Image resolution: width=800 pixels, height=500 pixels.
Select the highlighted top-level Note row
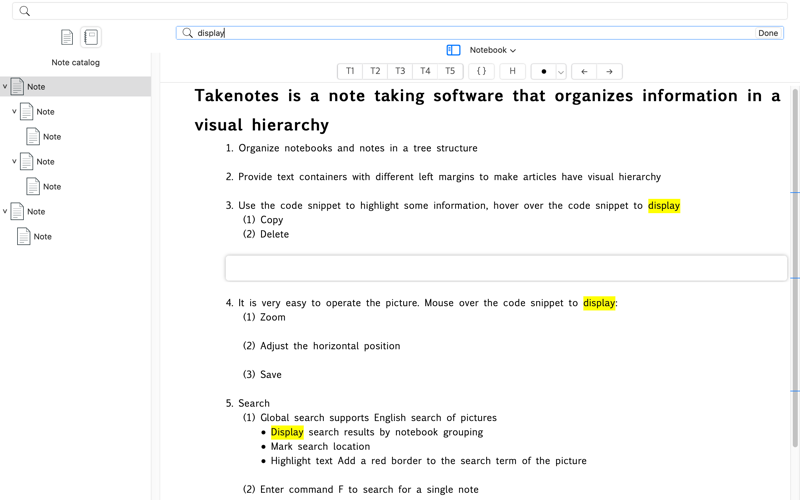[x=76, y=86]
